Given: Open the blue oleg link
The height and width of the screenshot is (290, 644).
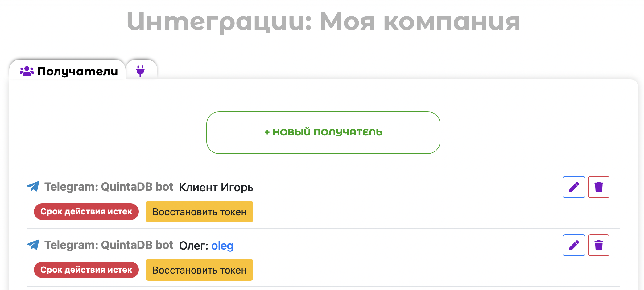Looking at the screenshot, I should coord(222,246).
